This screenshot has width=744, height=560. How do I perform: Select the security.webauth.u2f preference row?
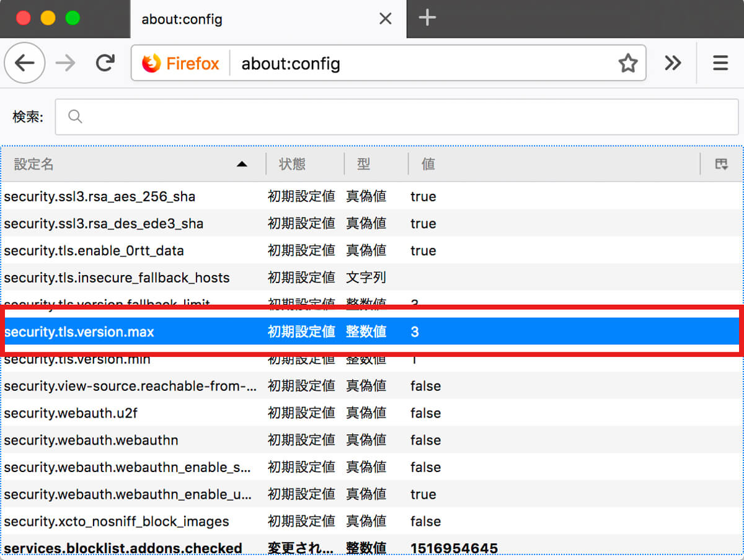pos(186,413)
